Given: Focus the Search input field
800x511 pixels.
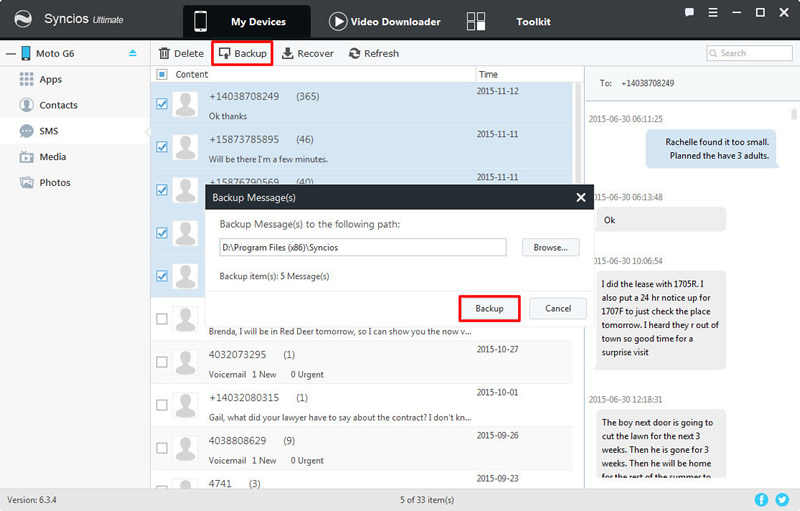Looking at the screenshot, I should click(x=749, y=53).
